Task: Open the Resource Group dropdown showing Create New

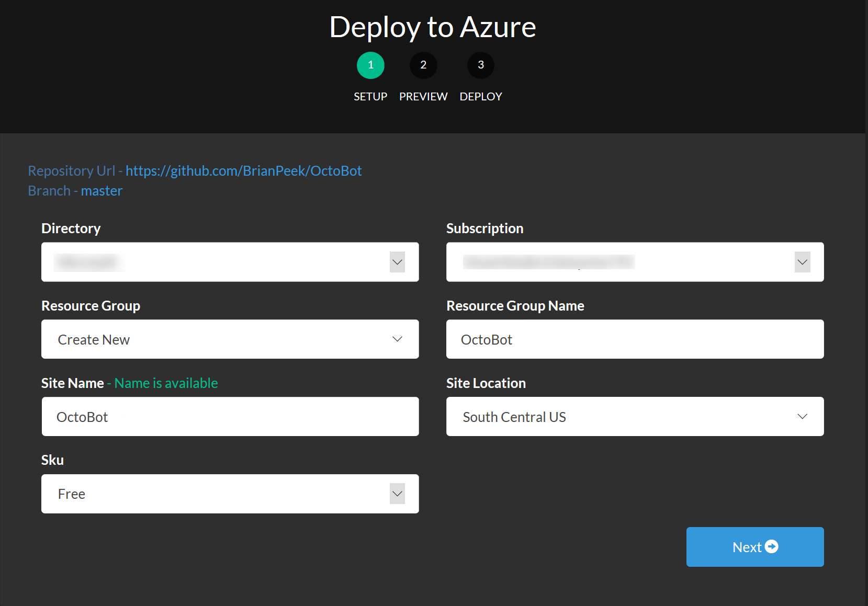Action: 230,339
